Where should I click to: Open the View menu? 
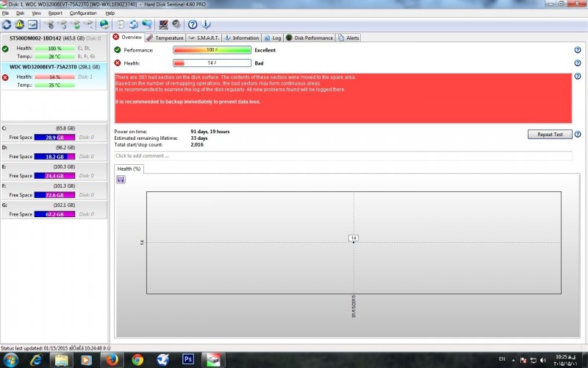coord(36,13)
